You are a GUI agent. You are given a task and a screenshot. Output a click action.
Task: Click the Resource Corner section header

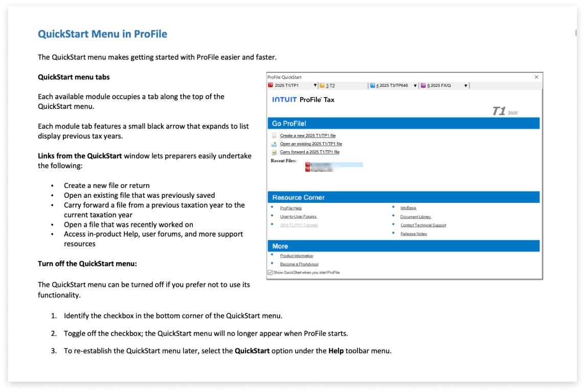pyautogui.click(x=403, y=197)
